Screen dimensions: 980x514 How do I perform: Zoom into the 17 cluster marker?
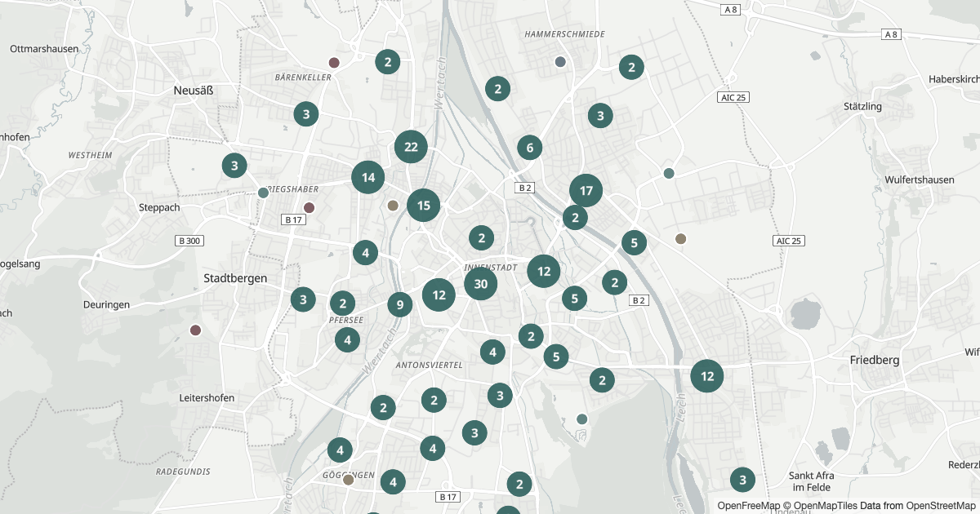pos(586,192)
